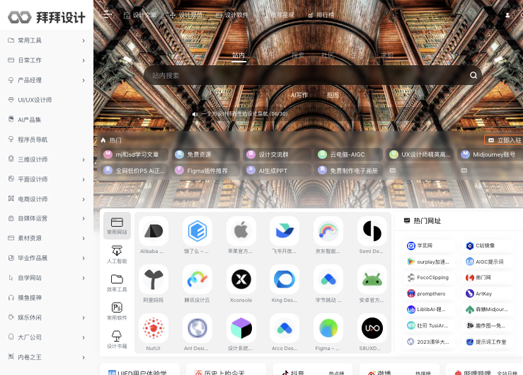Open the Figma插件推荐 hot link

tap(206, 170)
